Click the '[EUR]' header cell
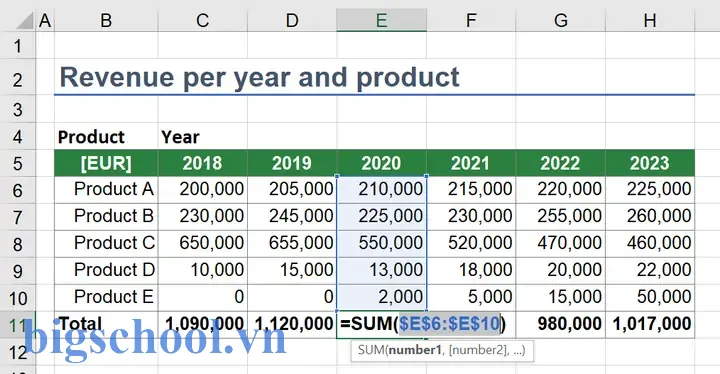Screen dimensions: 720x374 [x=106, y=163]
